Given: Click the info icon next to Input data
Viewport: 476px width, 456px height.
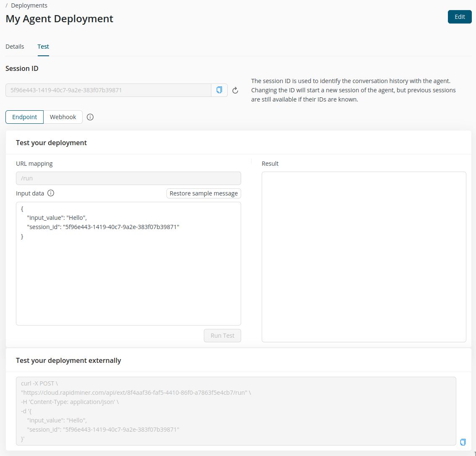Looking at the screenshot, I should click(51, 193).
